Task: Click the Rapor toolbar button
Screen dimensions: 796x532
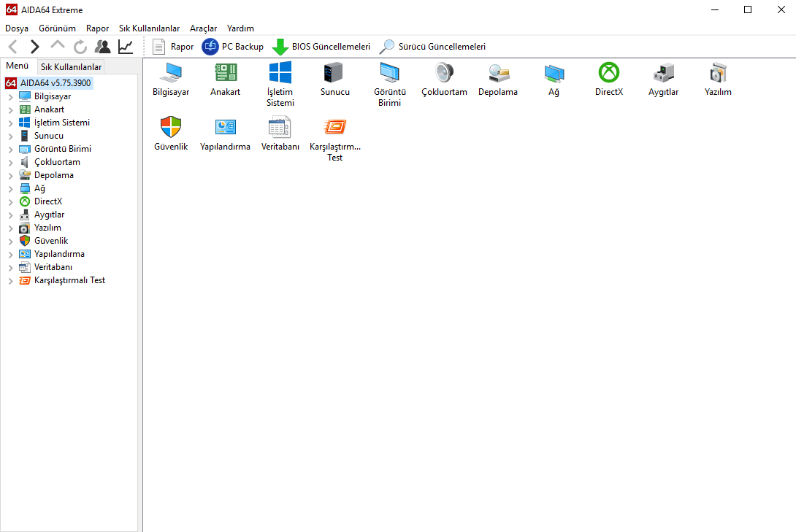Action: (173, 47)
